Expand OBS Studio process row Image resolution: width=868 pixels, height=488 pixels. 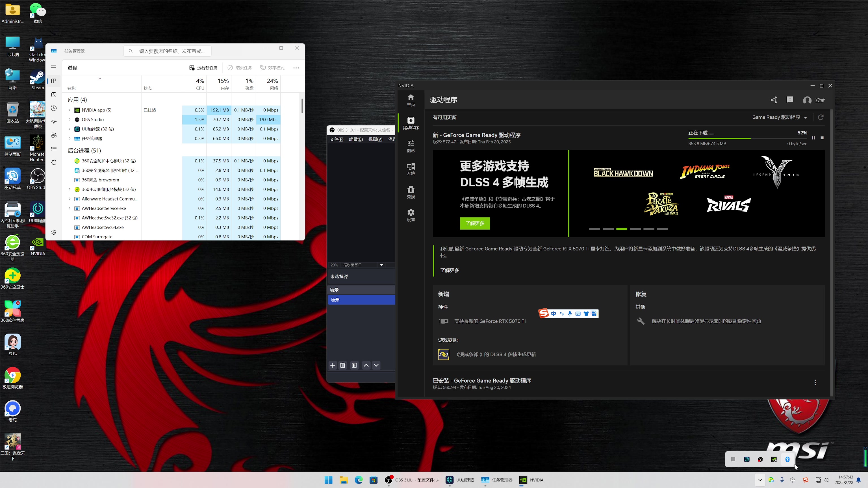(x=70, y=119)
